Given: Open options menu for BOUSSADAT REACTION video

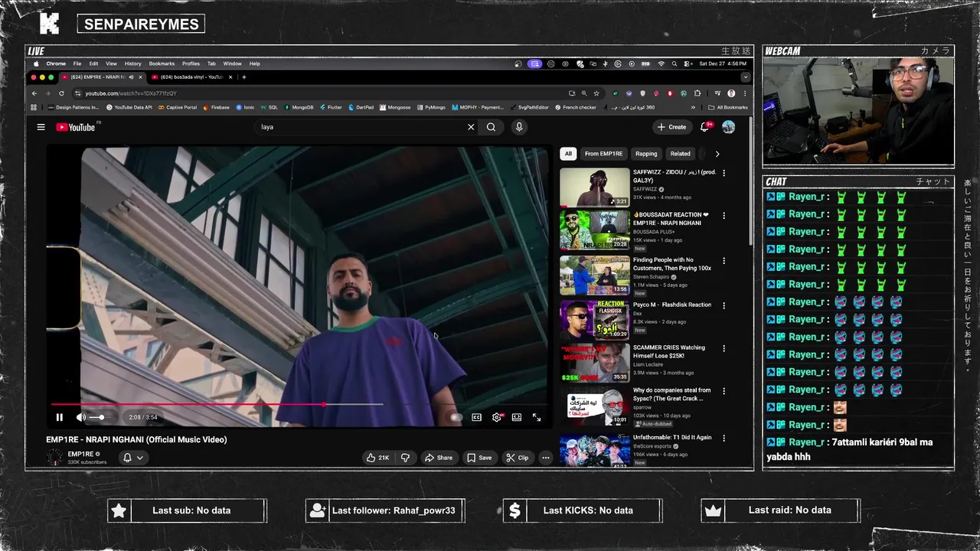Looking at the screenshot, I should click(724, 216).
